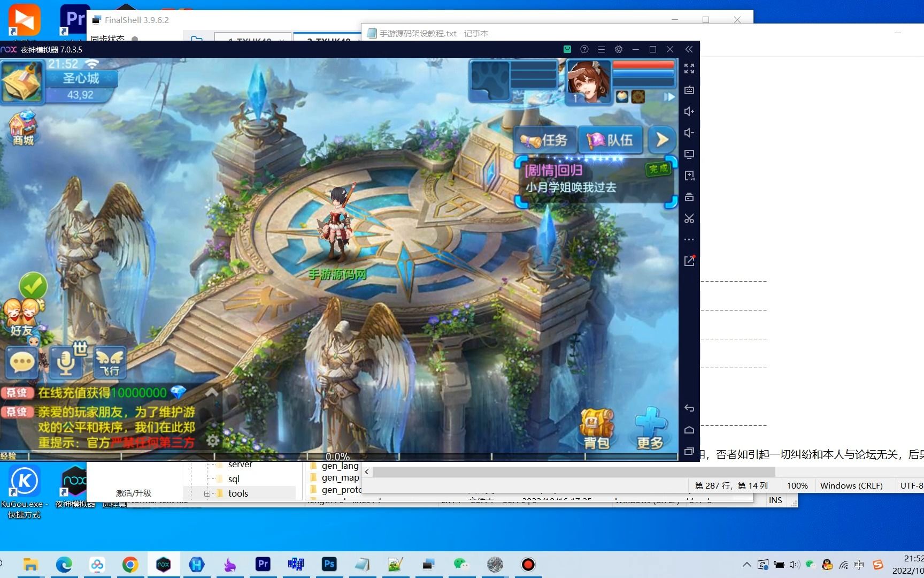Open Nox app center bag icon
Screen dimensions: 924x578
pyautogui.click(x=567, y=49)
